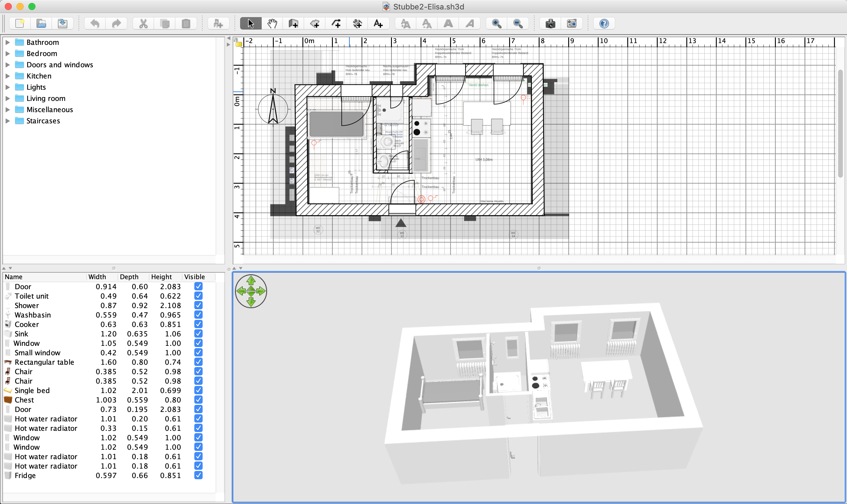Uncheck Visible for the Toilet unit row
The image size is (847, 504).
pyautogui.click(x=198, y=296)
